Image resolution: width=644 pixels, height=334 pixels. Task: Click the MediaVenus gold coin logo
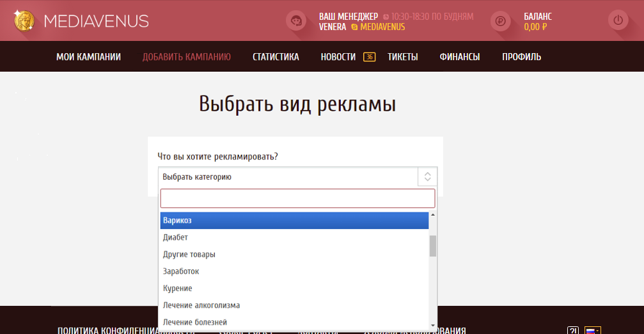[24, 20]
